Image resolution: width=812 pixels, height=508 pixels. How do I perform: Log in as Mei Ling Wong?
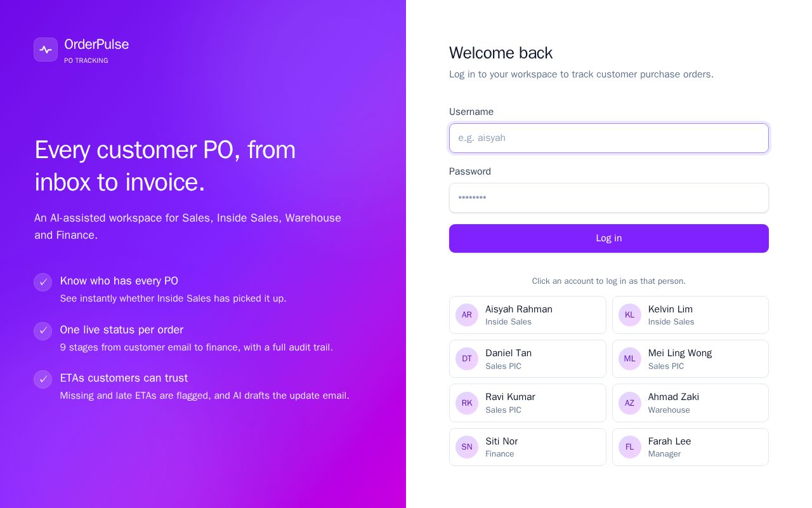pos(690,359)
